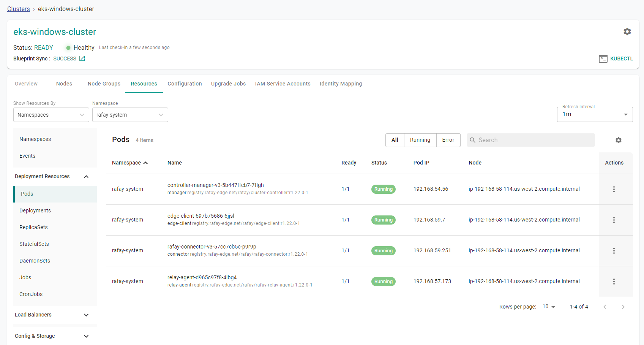Click Running status badge for controller-manager
Viewport: 644px width, 345px height.
[x=384, y=189]
